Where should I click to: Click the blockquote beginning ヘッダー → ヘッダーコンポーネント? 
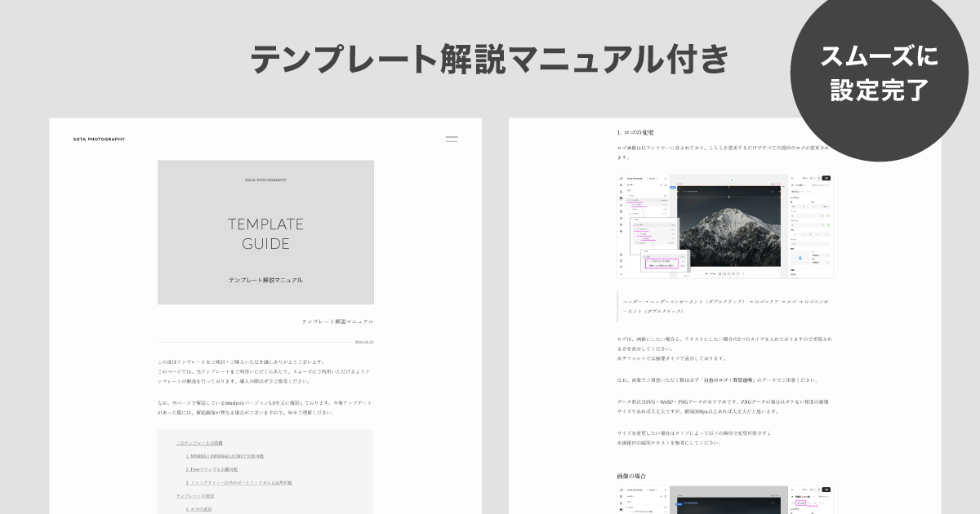(x=725, y=306)
